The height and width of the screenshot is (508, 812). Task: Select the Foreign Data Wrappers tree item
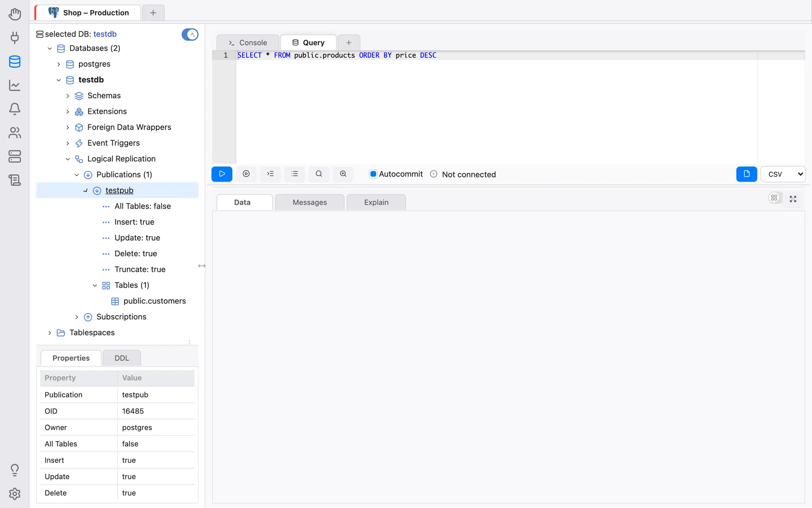(129, 127)
